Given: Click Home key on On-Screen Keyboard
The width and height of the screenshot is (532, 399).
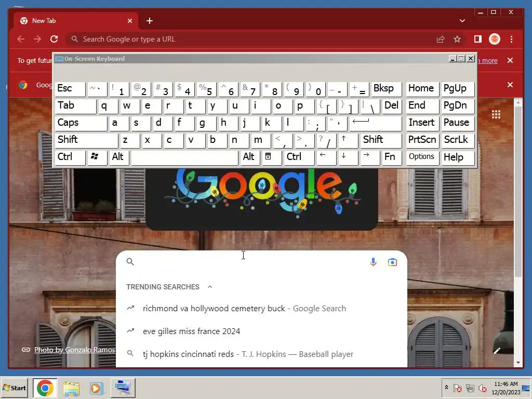Looking at the screenshot, I should (422, 89).
